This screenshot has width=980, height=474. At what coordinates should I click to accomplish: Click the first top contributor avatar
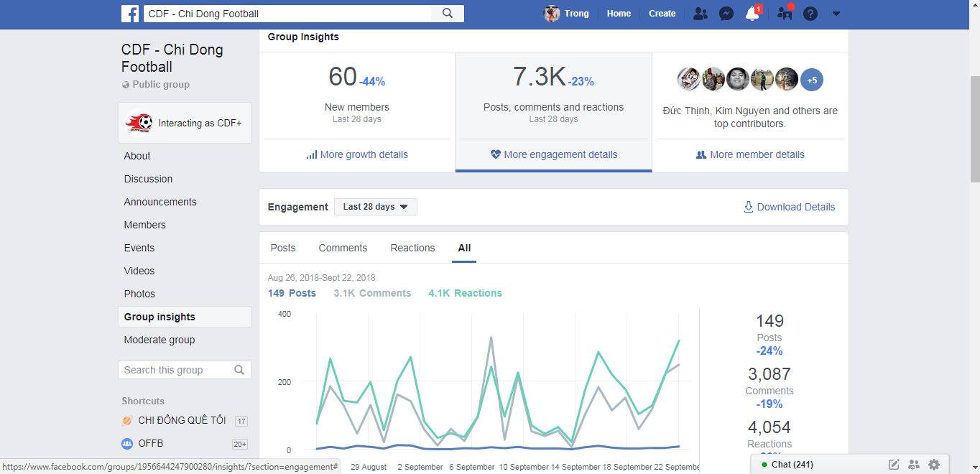(689, 79)
